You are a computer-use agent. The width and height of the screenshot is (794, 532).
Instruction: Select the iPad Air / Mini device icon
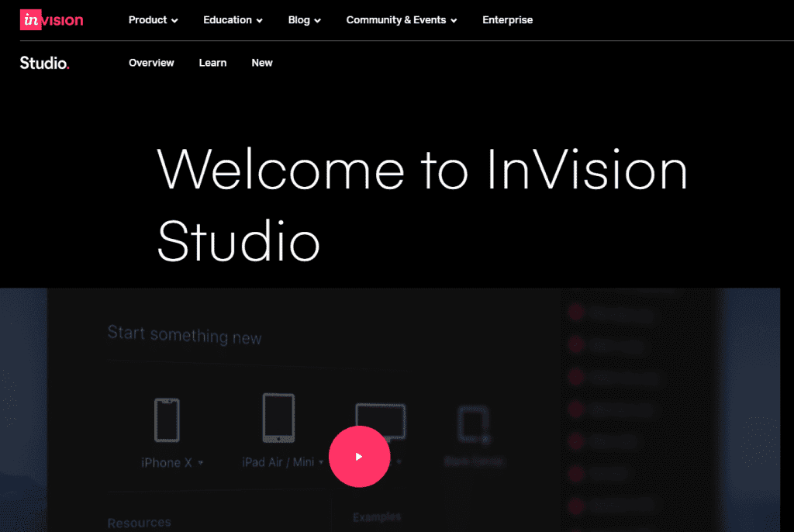278,418
